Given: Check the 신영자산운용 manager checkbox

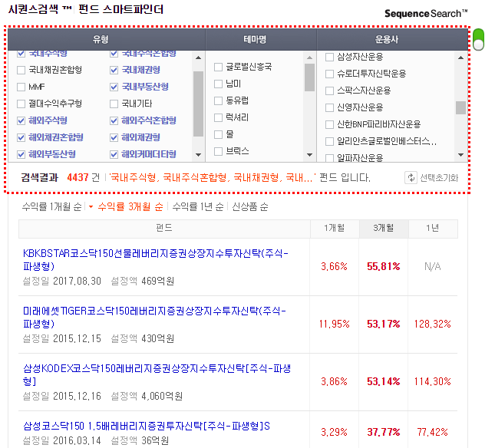Looking at the screenshot, I should pos(329,107).
